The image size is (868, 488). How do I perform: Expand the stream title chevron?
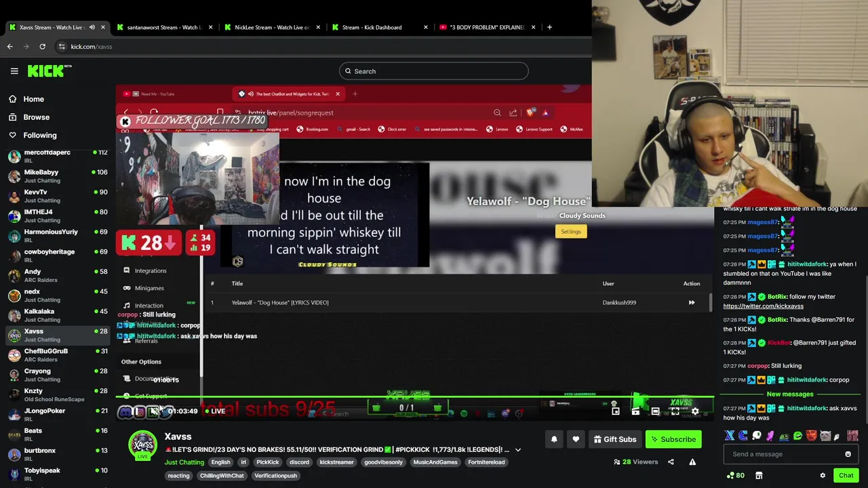pyautogui.click(x=518, y=450)
